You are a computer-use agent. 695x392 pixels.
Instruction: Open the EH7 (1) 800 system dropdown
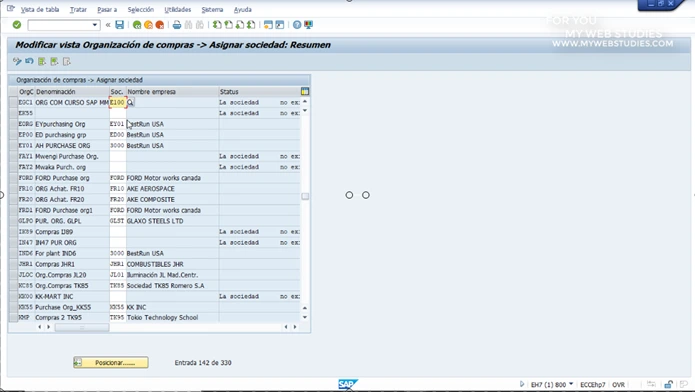571,384
